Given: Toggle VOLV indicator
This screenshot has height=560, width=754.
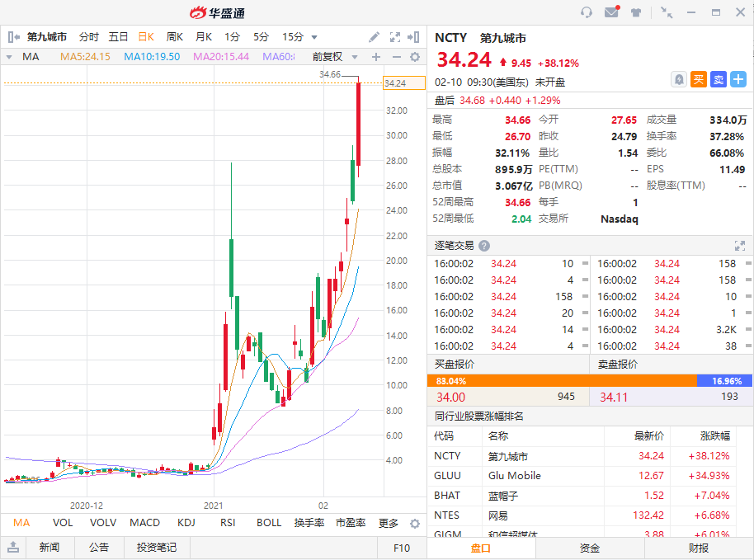Looking at the screenshot, I should (x=103, y=523).
